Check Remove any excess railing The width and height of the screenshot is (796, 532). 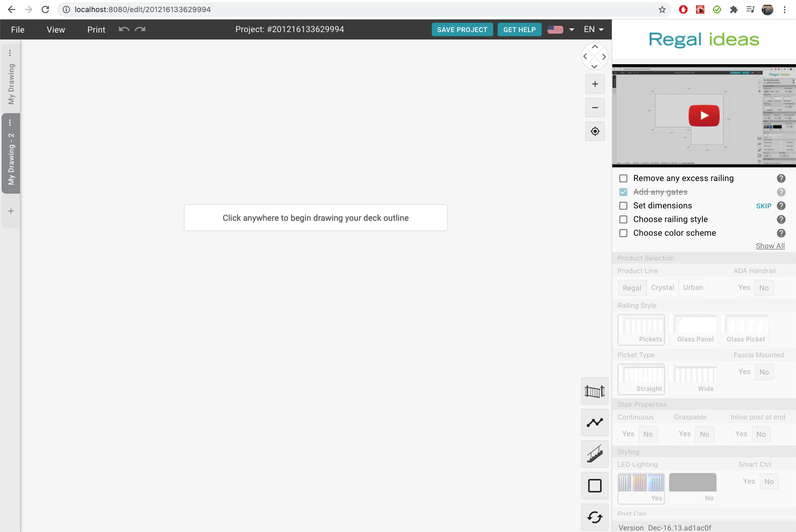pos(623,178)
